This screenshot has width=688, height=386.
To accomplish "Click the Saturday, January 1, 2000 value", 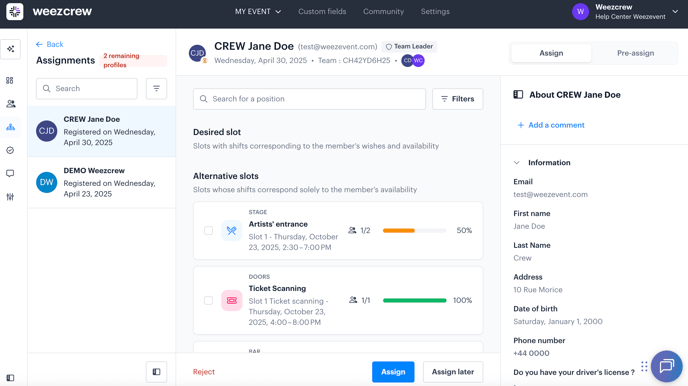I will (x=558, y=322).
